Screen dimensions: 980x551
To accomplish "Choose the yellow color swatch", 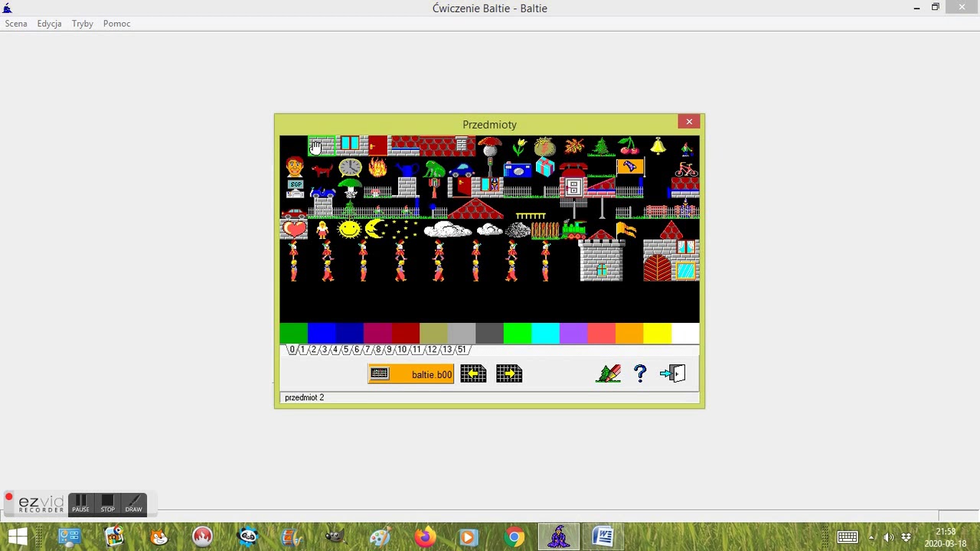I will (x=658, y=333).
